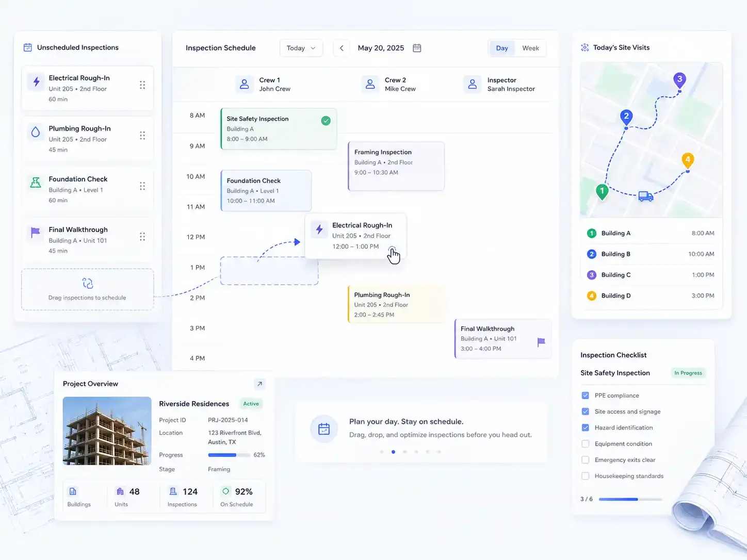Click the drag-to-schedule link icon in drop zone
This screenshot has height=560, width=747.
tap(88, 283)
